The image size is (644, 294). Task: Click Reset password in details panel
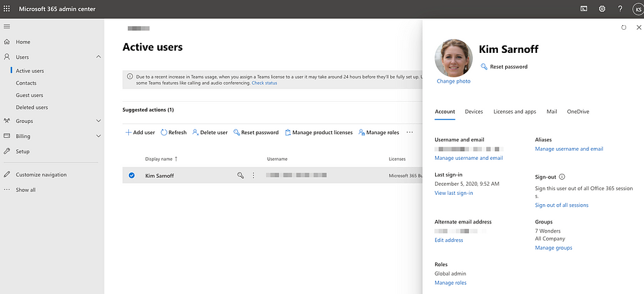pyautogui.click(x=504, y=67)
